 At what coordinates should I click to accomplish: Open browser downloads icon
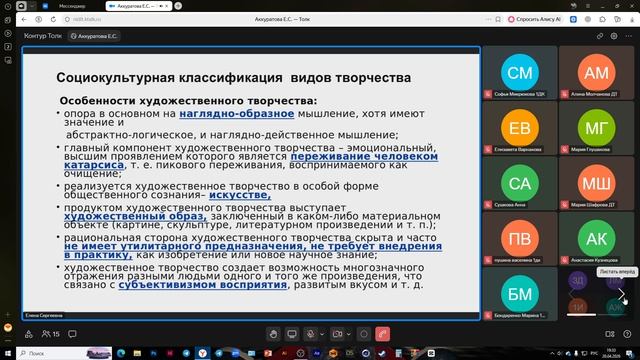click(632, 19)
